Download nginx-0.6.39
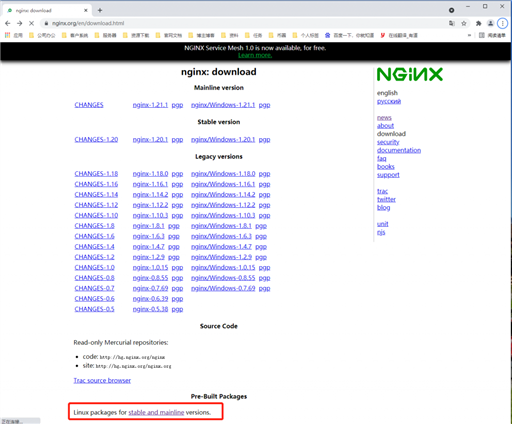 coord(150,299)
